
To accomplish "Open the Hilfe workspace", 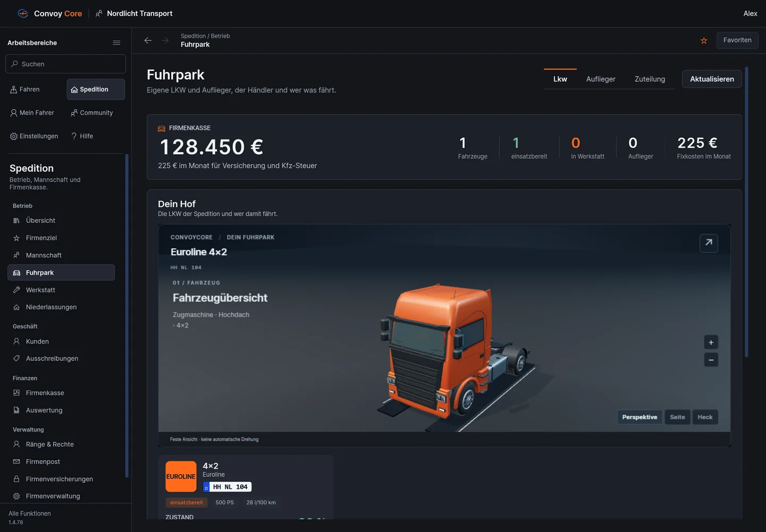I will (96, 136).
